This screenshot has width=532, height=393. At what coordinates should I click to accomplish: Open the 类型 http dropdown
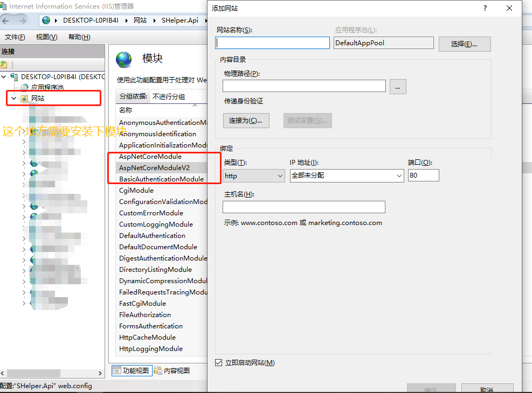coord(254,176)
